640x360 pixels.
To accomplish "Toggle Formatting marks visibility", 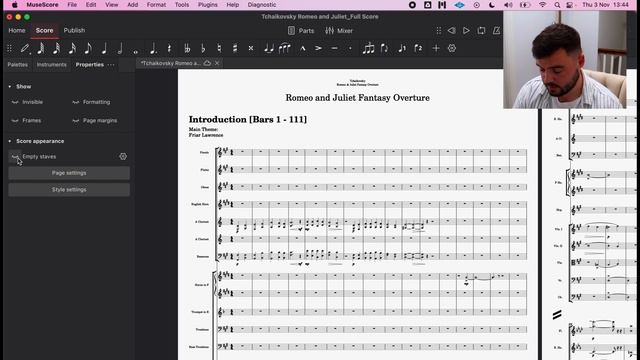I will [x=76, y=102].
